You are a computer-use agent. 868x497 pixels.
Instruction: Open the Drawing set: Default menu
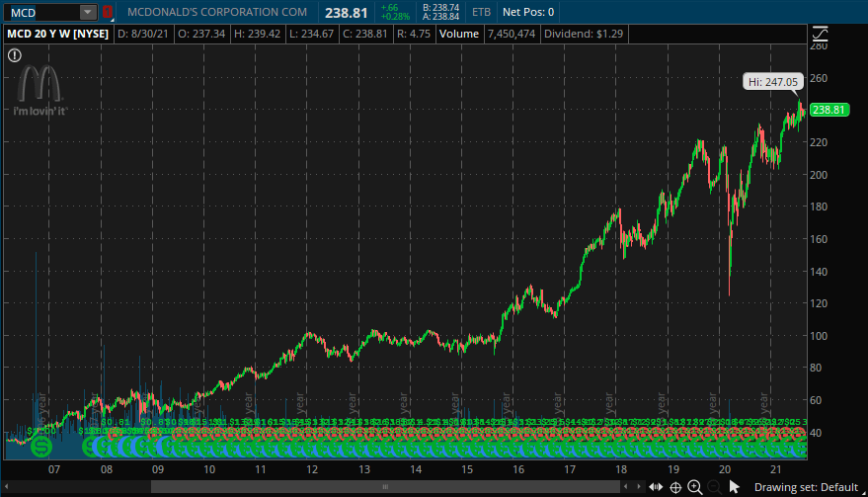pos(806,487)
